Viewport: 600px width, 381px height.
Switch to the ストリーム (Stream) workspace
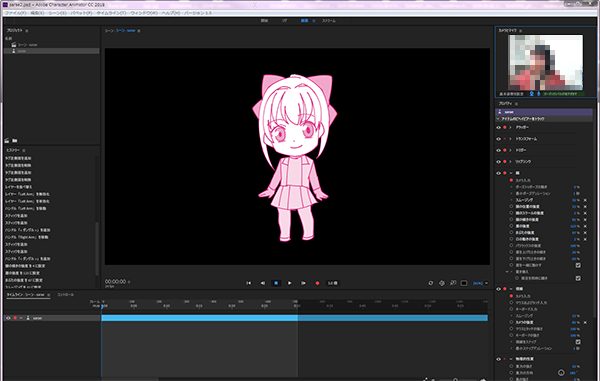pyautogui.click(x=329, y=21)
